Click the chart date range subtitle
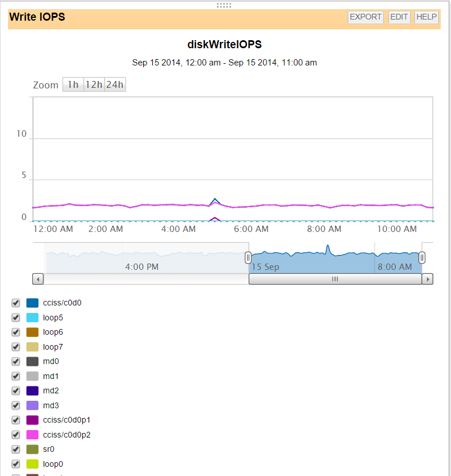 (225, 63)
